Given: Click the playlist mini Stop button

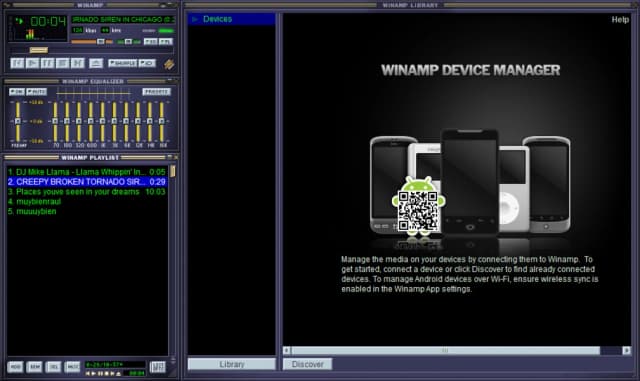Looking at the screenshot, I should point(106,374).
